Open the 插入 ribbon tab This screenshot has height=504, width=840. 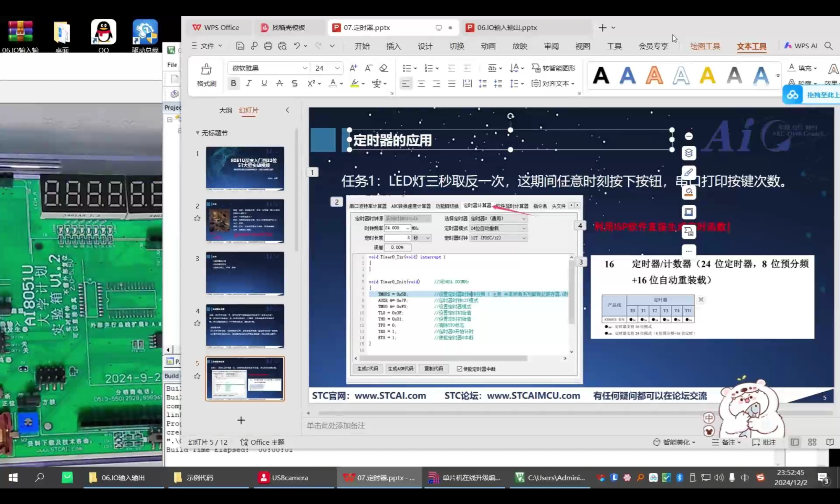coord(393,46)
